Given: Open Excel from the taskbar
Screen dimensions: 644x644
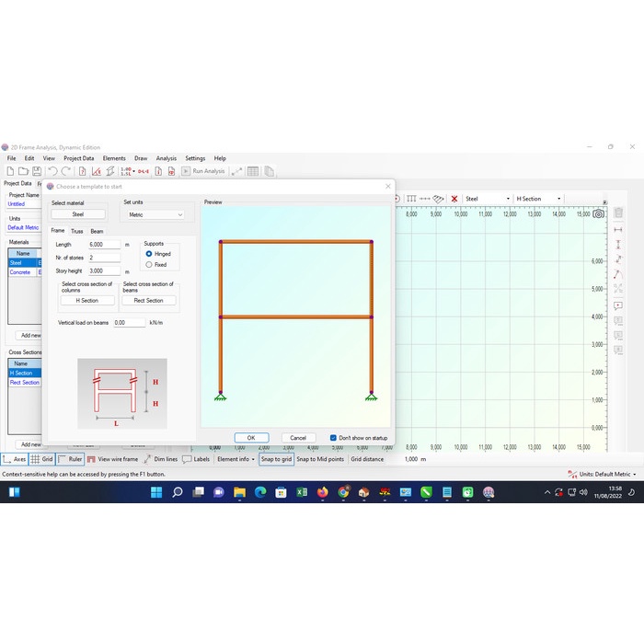Looking at the screenshot, I should [x=302, y=492].
